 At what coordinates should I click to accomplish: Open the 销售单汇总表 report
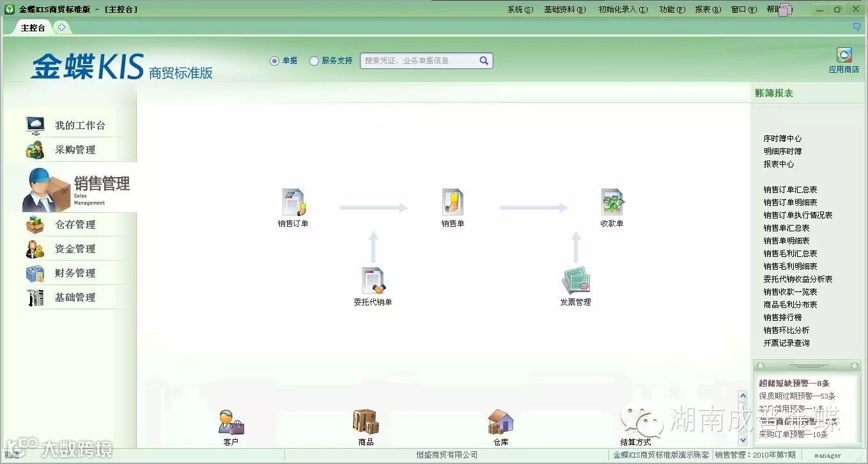[x=786, y=228]
